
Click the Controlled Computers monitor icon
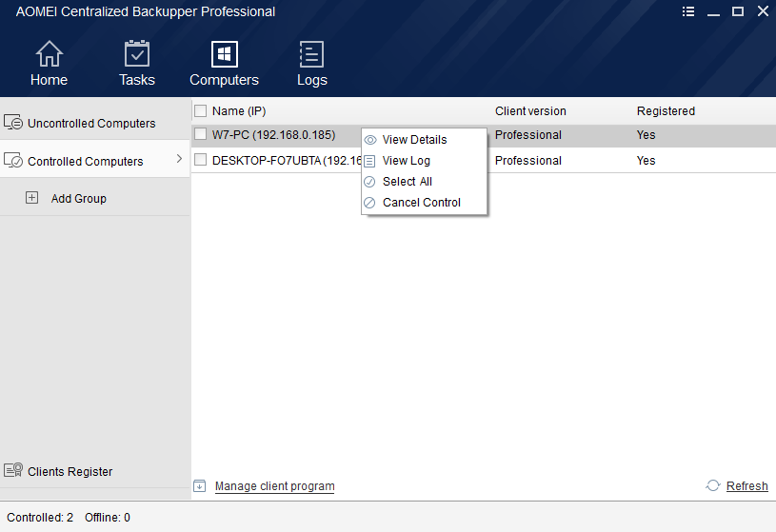[x=13, y=160]
